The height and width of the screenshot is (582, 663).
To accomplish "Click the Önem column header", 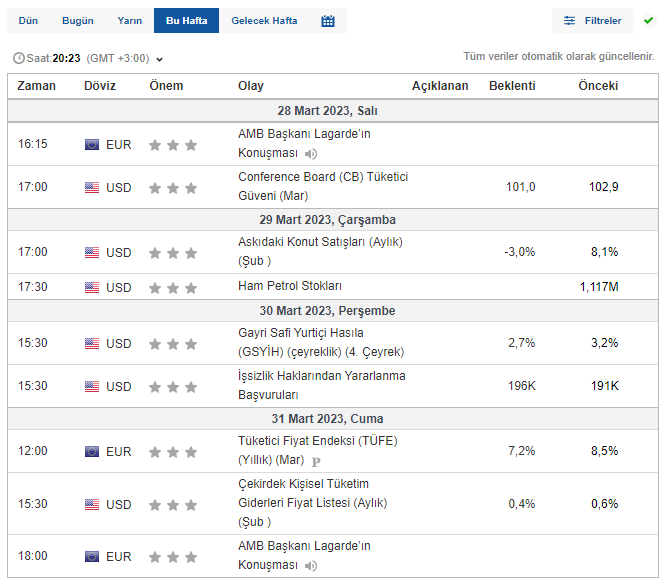I will [166, 86].
